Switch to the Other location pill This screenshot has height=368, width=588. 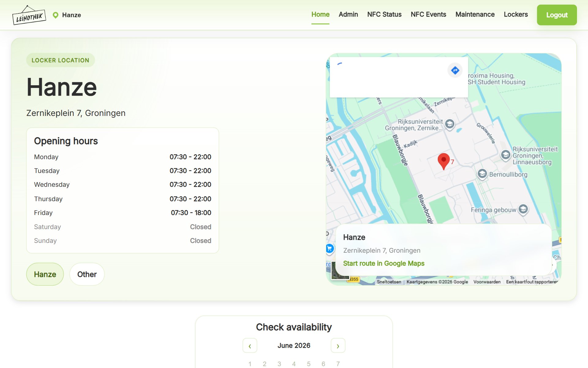coord(87,274)
